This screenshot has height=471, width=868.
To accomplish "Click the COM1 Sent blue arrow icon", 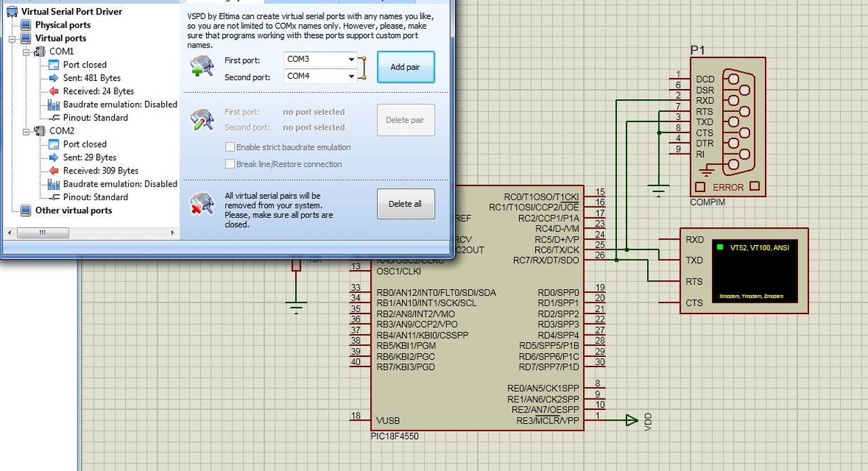I will coord(54,78).
